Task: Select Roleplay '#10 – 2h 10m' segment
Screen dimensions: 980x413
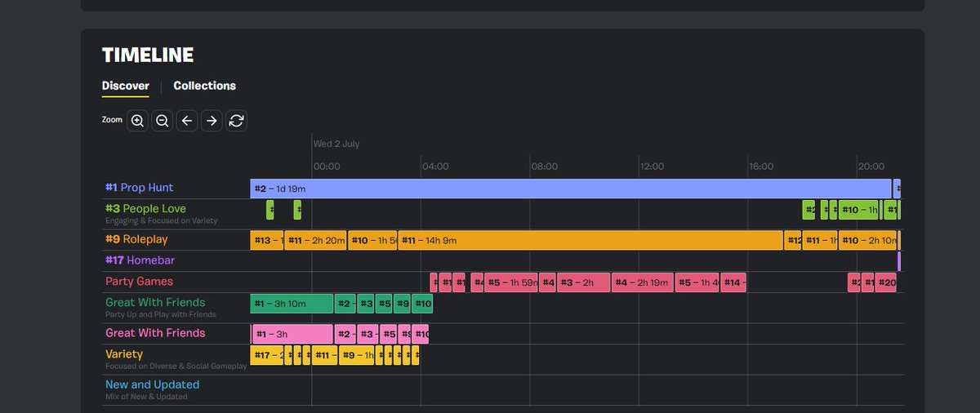Action: [868, 241]
